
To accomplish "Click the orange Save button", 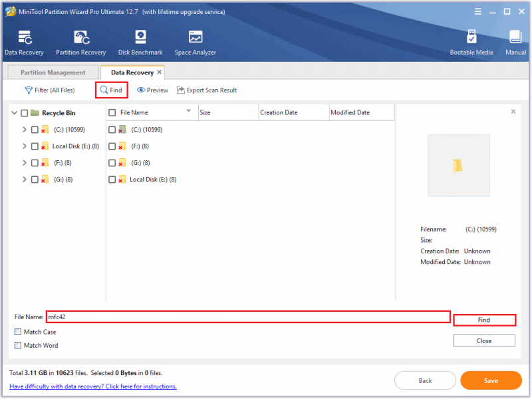I will pos(491,380).
